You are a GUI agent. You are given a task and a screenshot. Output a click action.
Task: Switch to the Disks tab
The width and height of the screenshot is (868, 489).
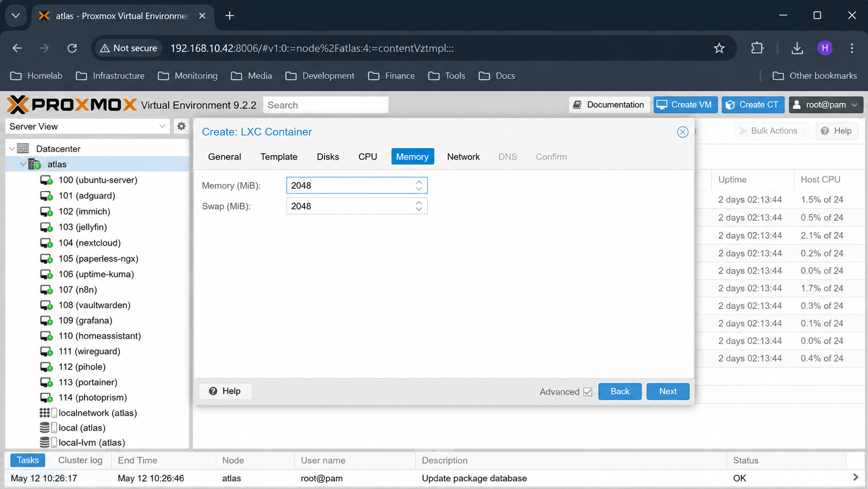tap(328, 157)
